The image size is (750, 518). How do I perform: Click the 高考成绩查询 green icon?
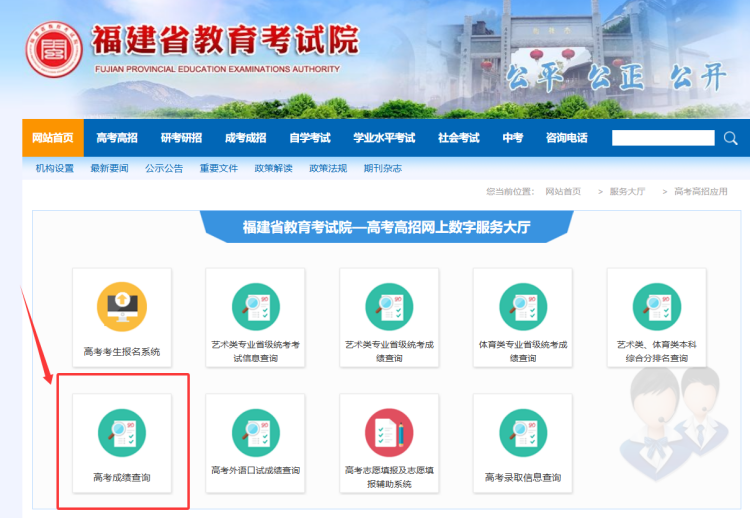(x=122, y=433)
